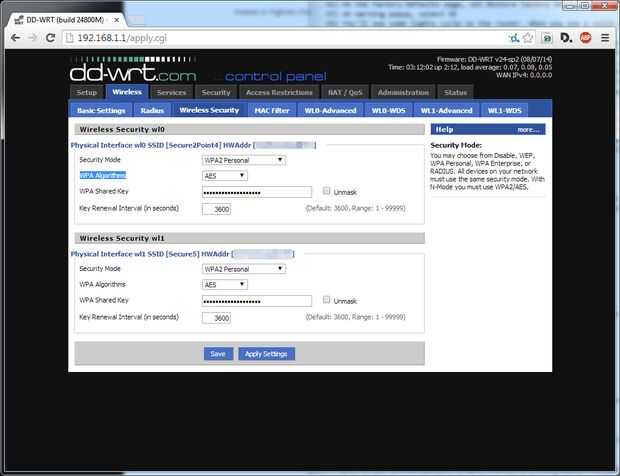Open the WL0-WDS subtab
620x476 pixels.
pos(389,110)
